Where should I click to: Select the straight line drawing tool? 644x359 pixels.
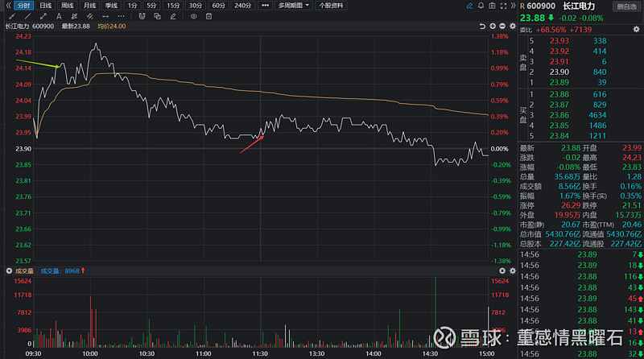27,16
